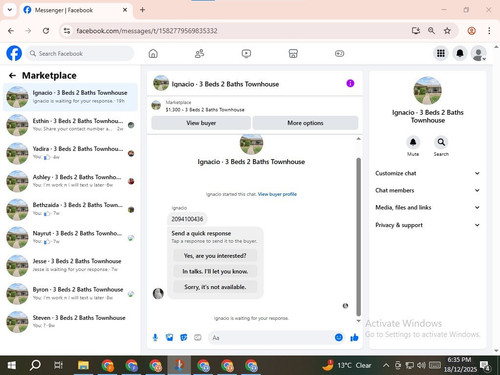Expand Media, files and links section
The width and height of the screenshot is (500, 375).
[x=428, y=207]
